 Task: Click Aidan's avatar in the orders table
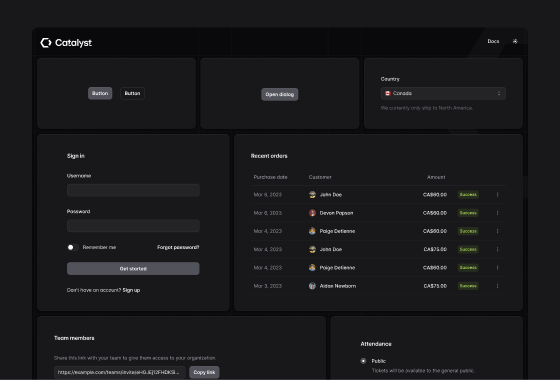click(x=312, y=286)
